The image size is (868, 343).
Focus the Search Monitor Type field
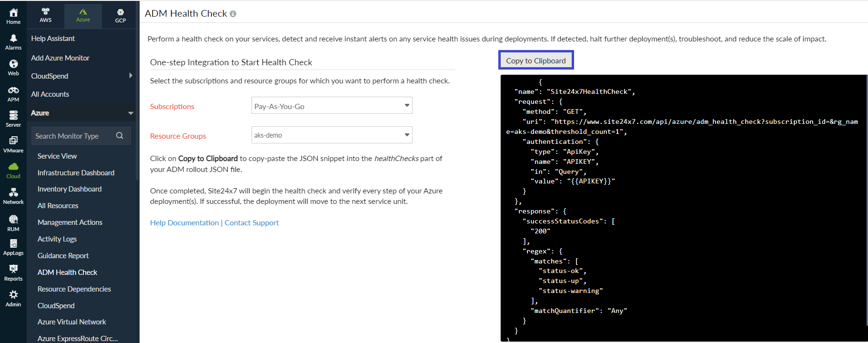tap(81, 136)
